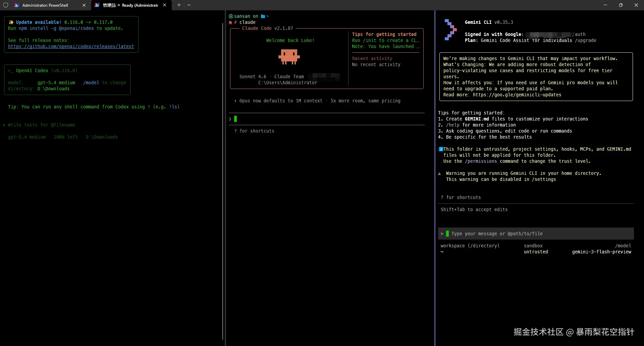Screen dimensions: 644x346
Task: Click the '/model' label in the Gemini footer
Action: click(623, 246)
